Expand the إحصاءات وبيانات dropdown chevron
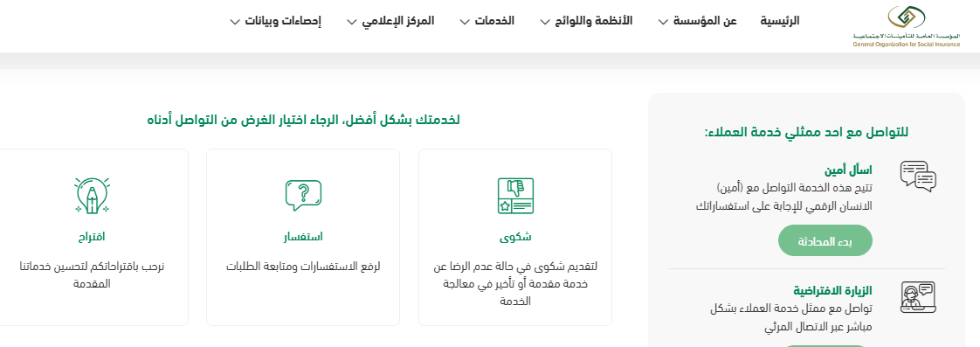Viewport: 980px width, 347px height. [x=235, y=22]
